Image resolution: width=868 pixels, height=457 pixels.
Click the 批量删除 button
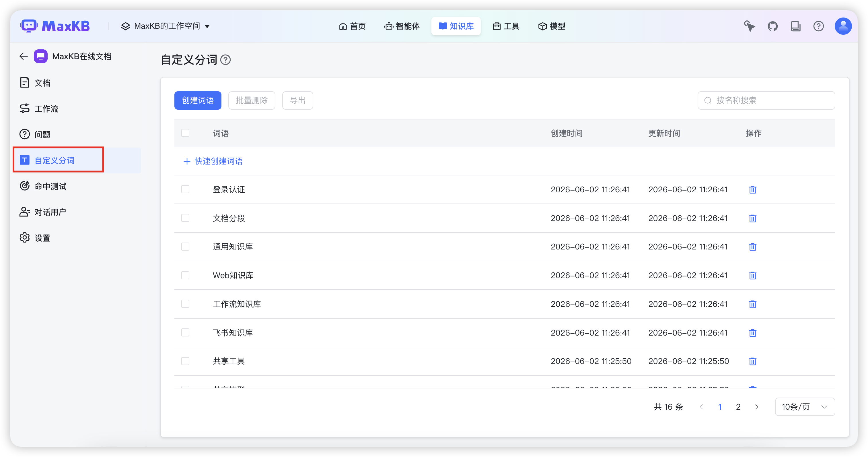(252, 100)
